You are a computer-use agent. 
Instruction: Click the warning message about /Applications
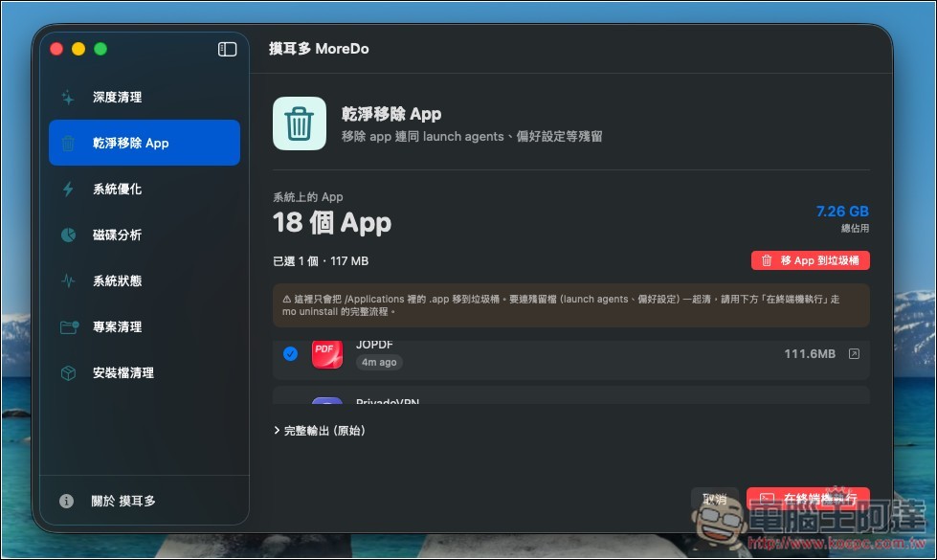pyautogui.click(x=570, y=305)
